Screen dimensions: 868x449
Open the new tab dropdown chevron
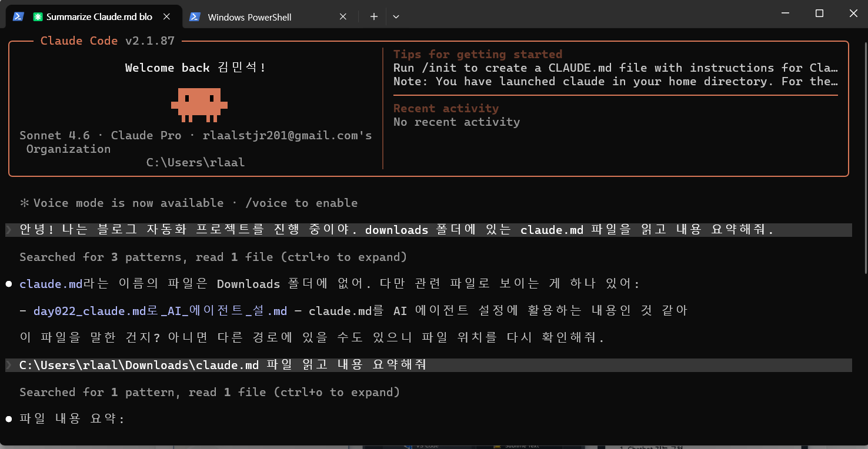tap(396, 17)
